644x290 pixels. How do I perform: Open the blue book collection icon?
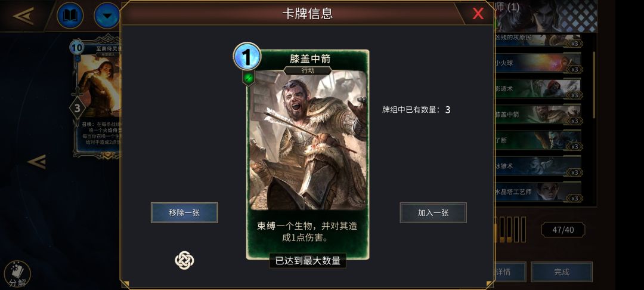pos(70,16)
